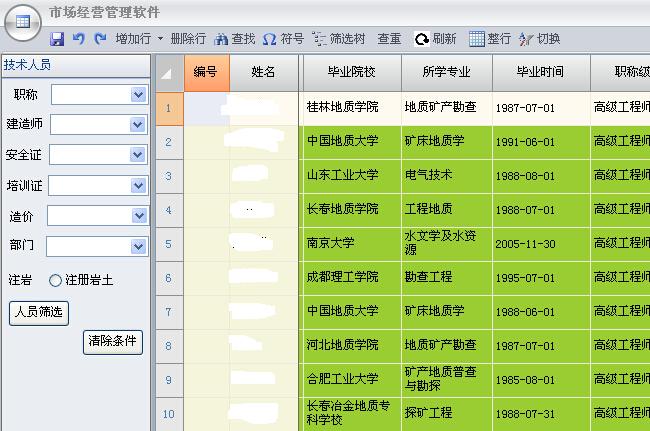This screenshot has height=431, width=650.
Task: Click the 毕业院校 column header
Action: coord(352,72)
